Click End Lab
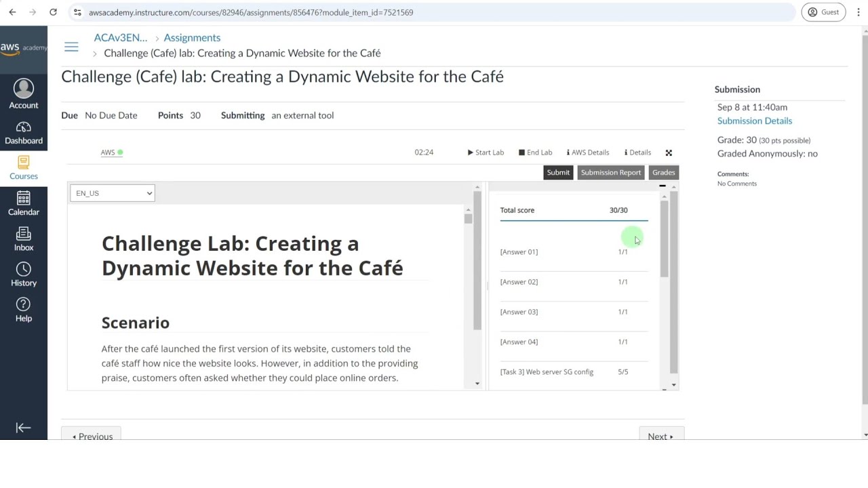The image size is (868, 488). tap(535, 152)
